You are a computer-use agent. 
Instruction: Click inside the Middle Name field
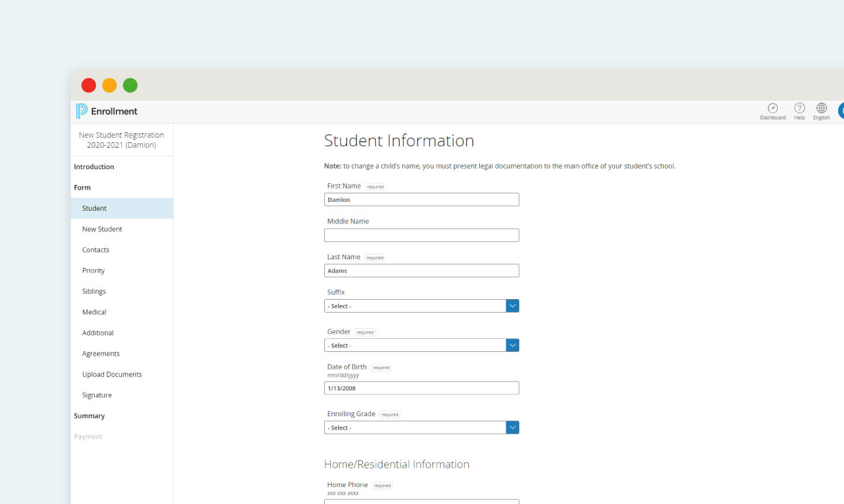(x=421, y=235)
